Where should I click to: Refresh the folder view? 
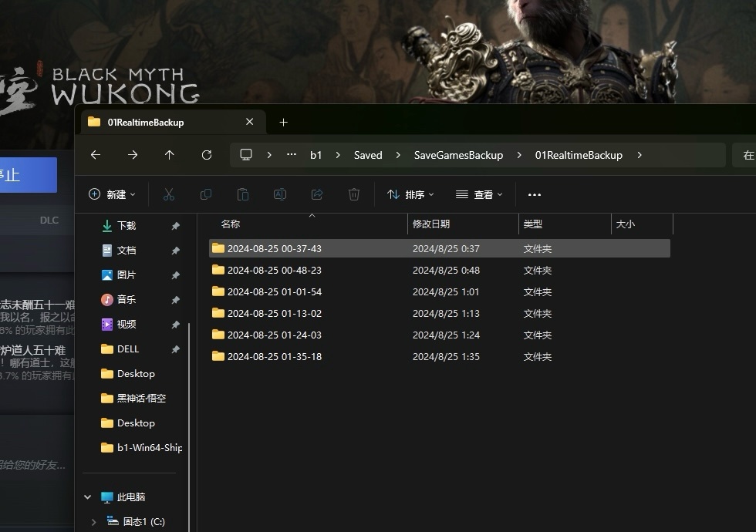tap(207, 155)
